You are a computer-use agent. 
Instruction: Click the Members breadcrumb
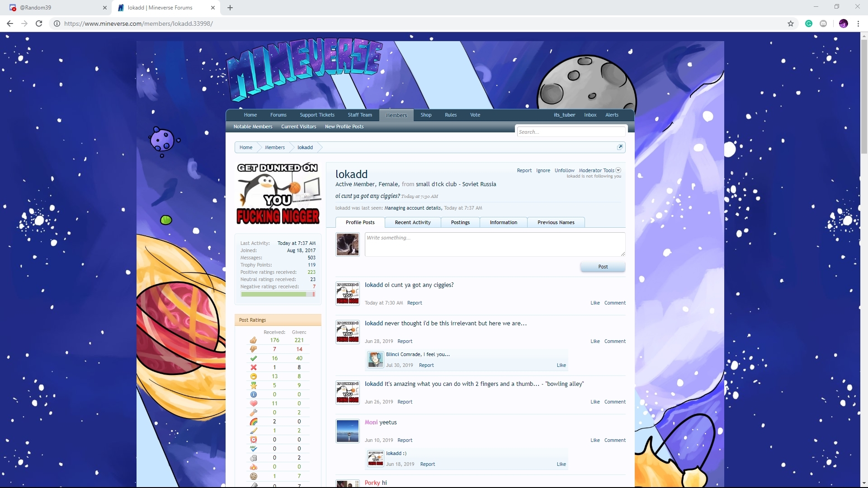274,147
